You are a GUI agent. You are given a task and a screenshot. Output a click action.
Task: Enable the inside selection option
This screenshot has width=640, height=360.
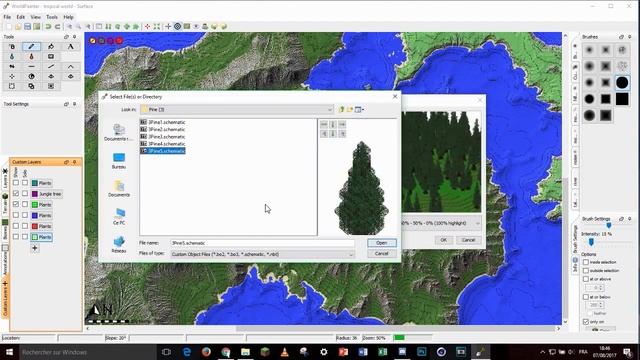point(586,262)
